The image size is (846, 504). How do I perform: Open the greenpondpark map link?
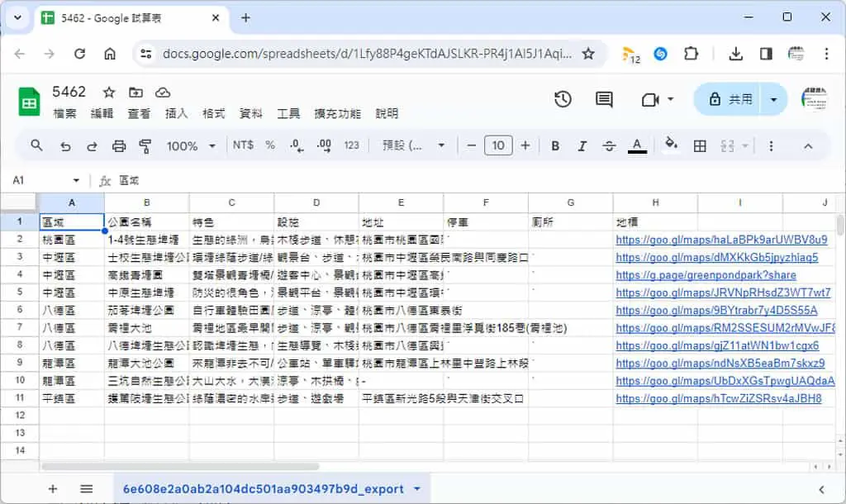(706, 275)
